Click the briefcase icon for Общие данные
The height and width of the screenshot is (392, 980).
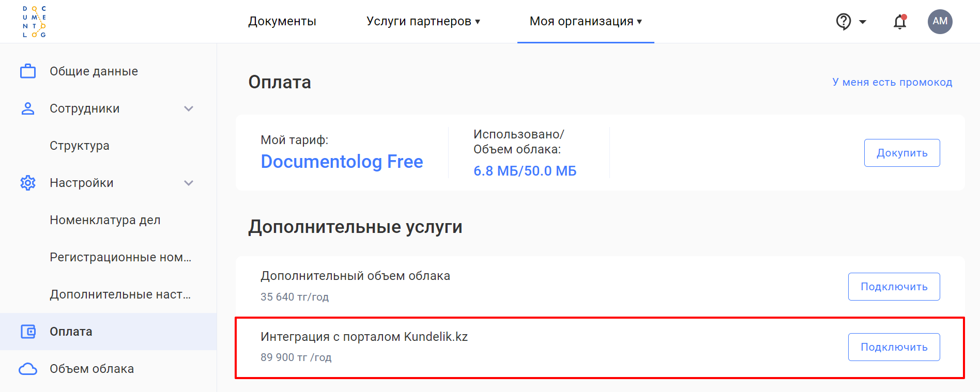[28, 71]
